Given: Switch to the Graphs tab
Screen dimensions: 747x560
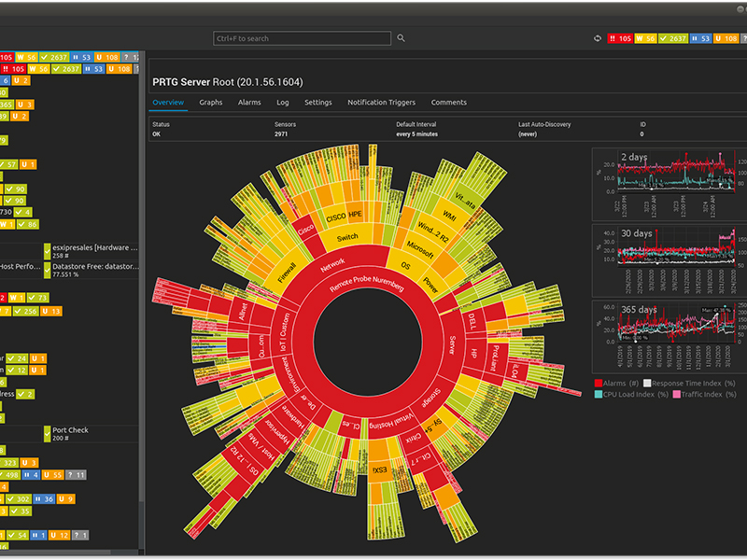Looking at the screenshot, I should coord(211,103).
